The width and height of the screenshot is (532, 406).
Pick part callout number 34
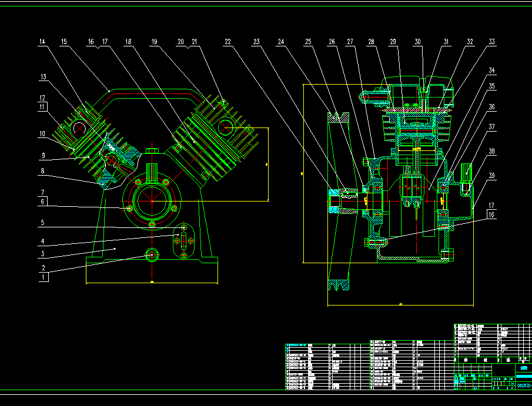pos(491,71)
